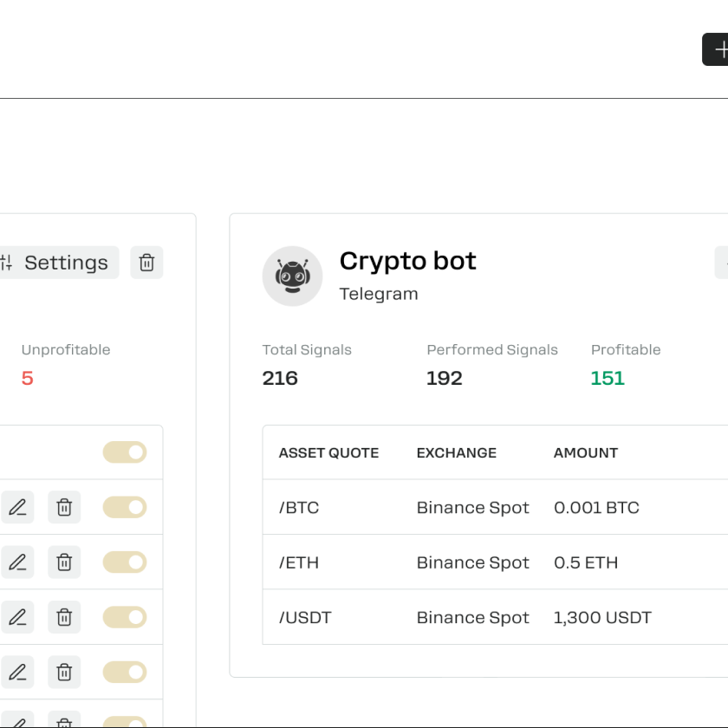Click the ASSET QUOTE column header
This screenshot has height=728, width=728.
[x=328, y=452]
